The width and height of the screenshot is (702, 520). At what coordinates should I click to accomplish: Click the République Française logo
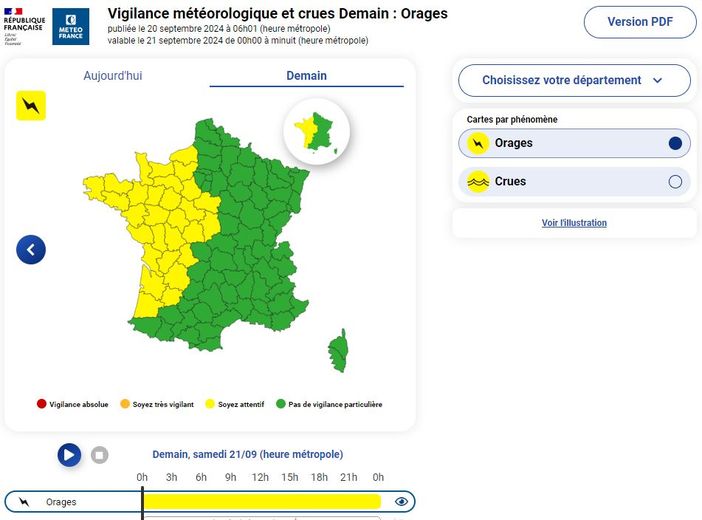click(24, 26)
